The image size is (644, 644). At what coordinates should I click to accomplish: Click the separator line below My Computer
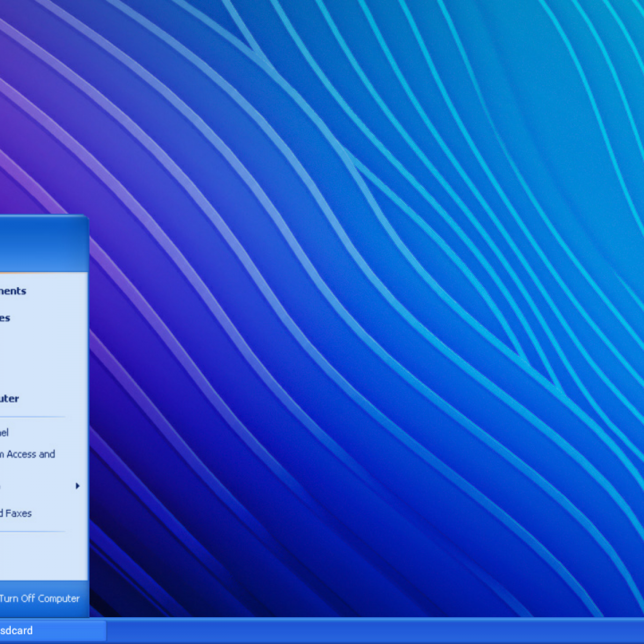coord(32,416)
